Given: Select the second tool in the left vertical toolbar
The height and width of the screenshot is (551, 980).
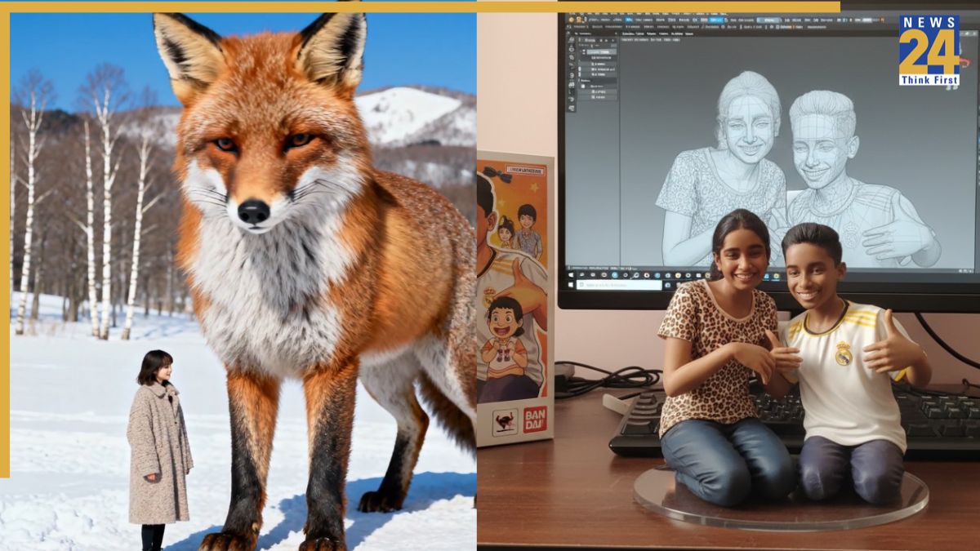Looking at the screenshot, I should tap(571, 50).
